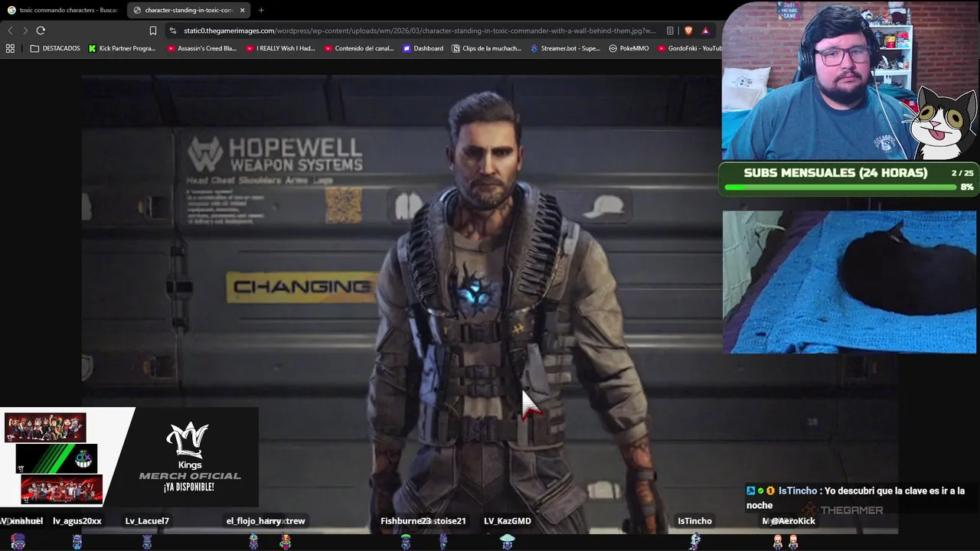Click the character image in the page
Viewport: 980px width, 551px height.
490,304
